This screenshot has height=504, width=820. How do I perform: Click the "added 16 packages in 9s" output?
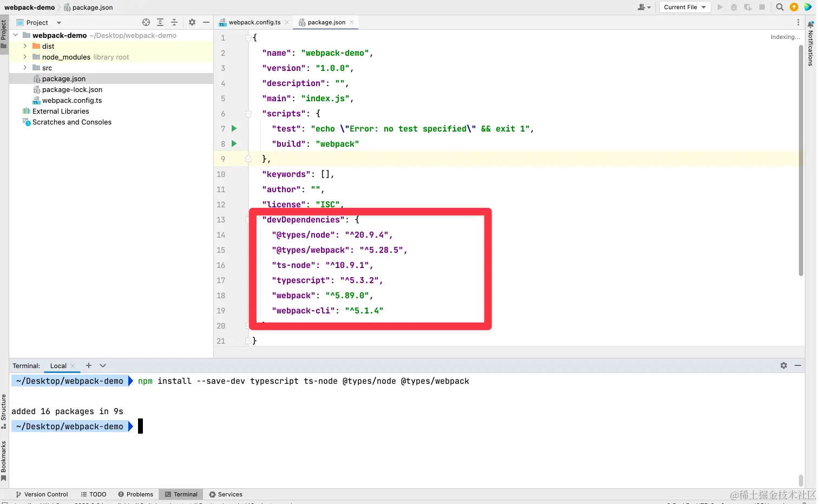(x=67, y=411)
